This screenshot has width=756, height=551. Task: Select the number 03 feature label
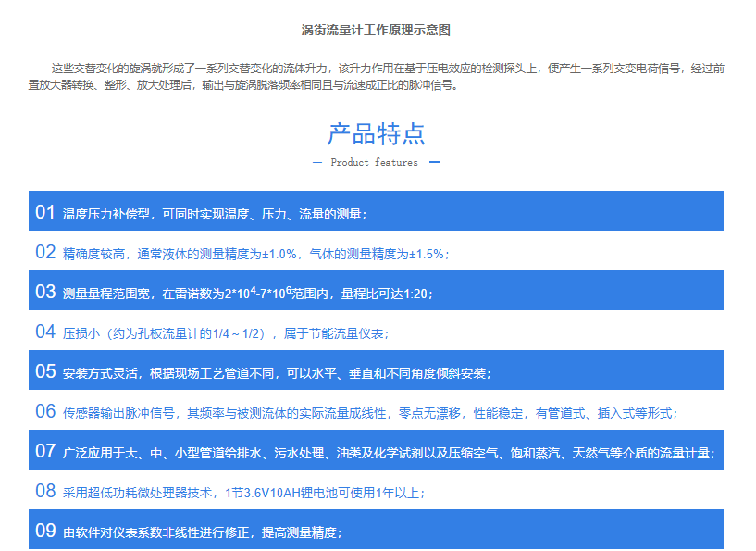pyautogui.click(x=45, y=292)
